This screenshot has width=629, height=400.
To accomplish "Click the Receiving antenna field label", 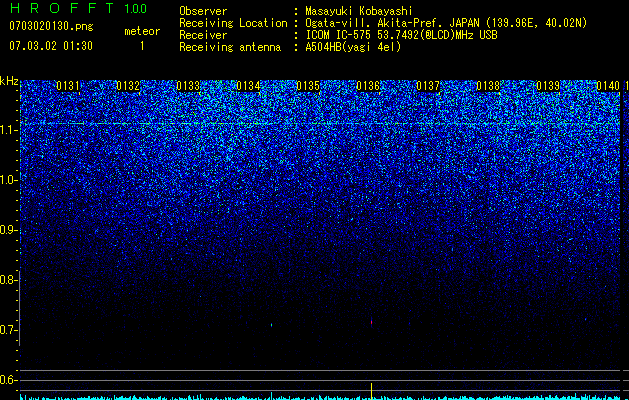I will [230, 47].
